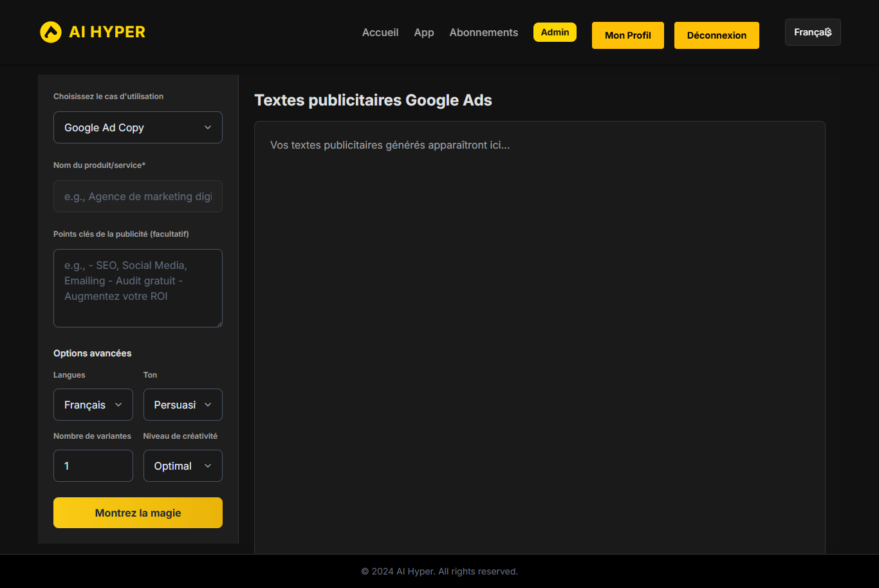Open the Niveau de créativité Optimal dropdown
This screenshot has height=588, width=879.
click(183, 466)
